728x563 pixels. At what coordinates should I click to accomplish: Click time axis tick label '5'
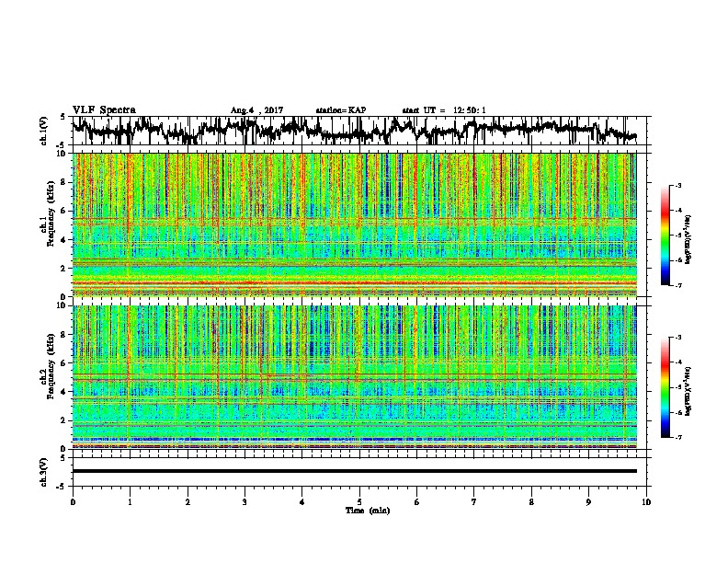coord(359,502)
